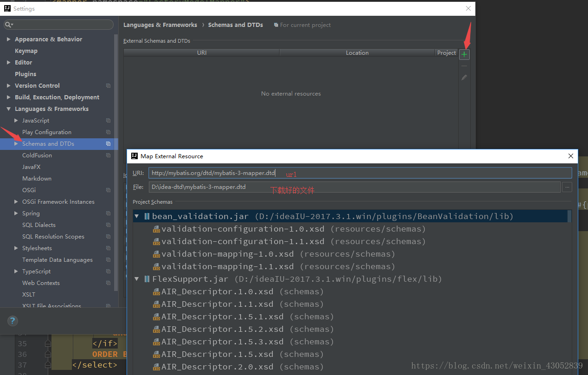Open OSGi settings page
Image resolution: width=588 pixels, height=375 pixels.
[x=29, y=190]
